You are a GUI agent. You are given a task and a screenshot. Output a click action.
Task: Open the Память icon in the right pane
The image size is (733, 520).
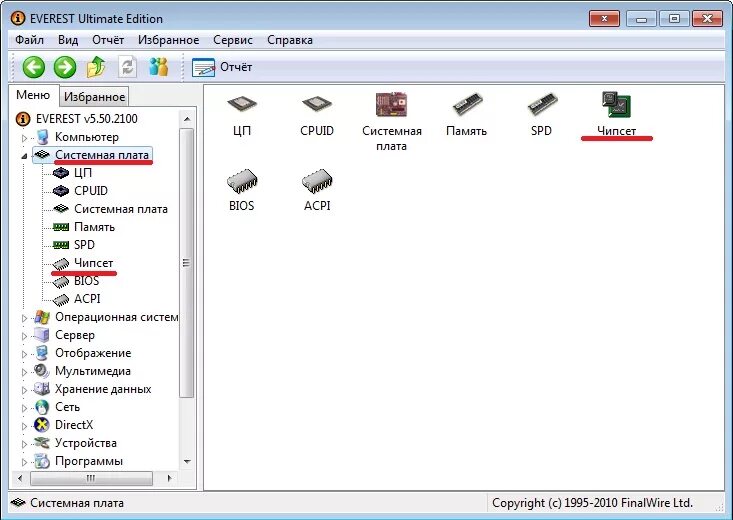[467, 115]
